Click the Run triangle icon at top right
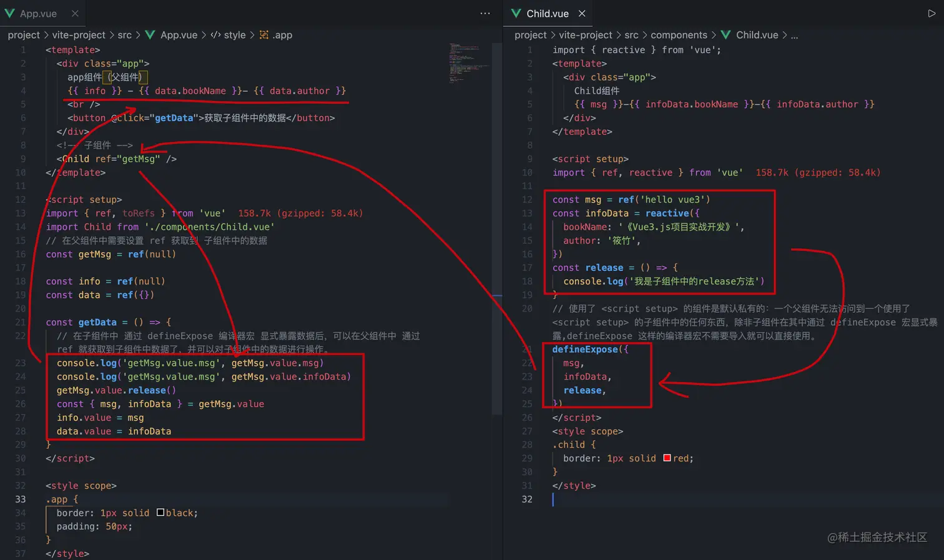This screenshot has height=560, width=944. (x=932, y=13)
